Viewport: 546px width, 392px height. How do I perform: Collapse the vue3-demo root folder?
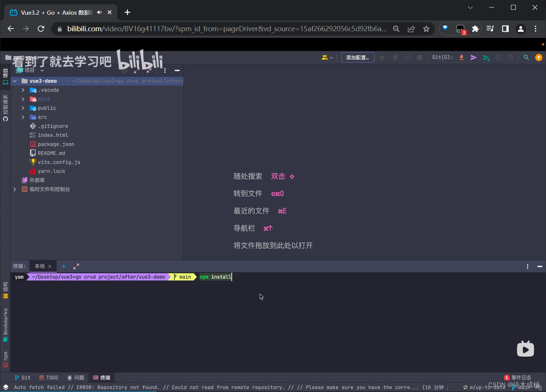point(15,81)
